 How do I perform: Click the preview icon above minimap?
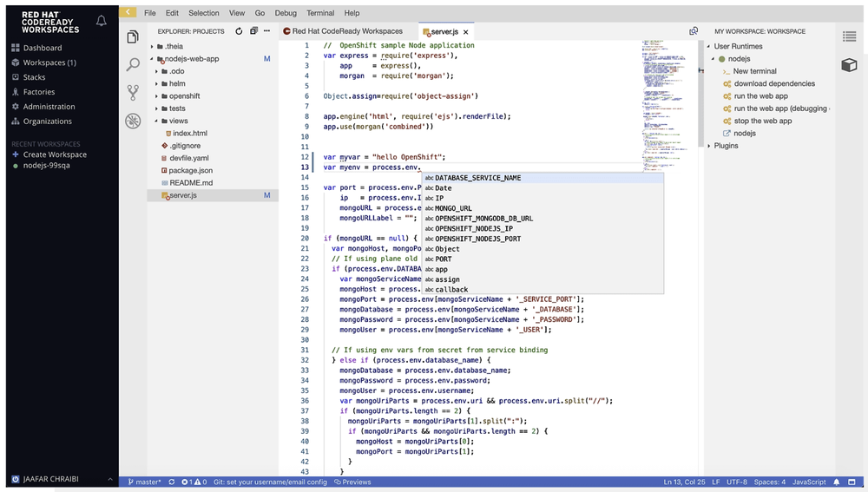point(694,31)
